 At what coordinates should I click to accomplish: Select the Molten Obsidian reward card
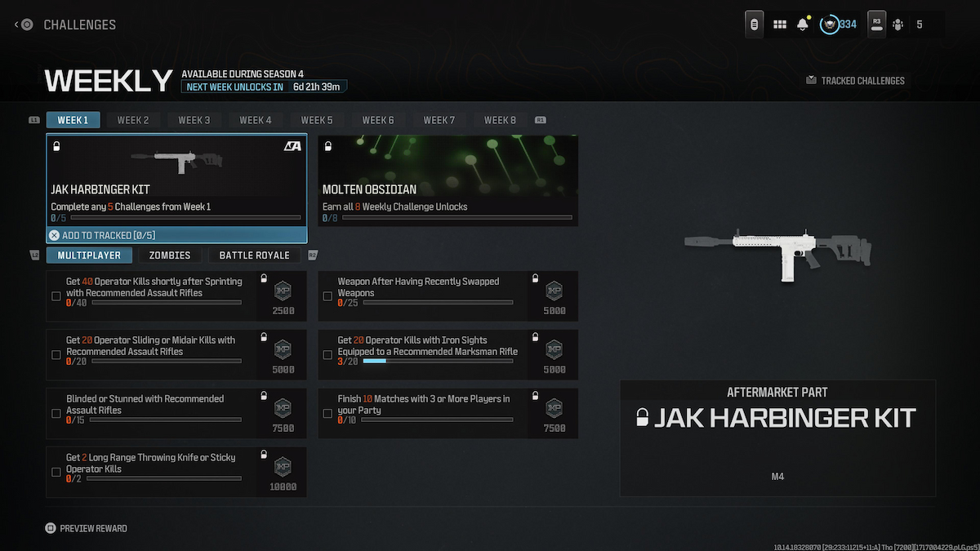448,180
